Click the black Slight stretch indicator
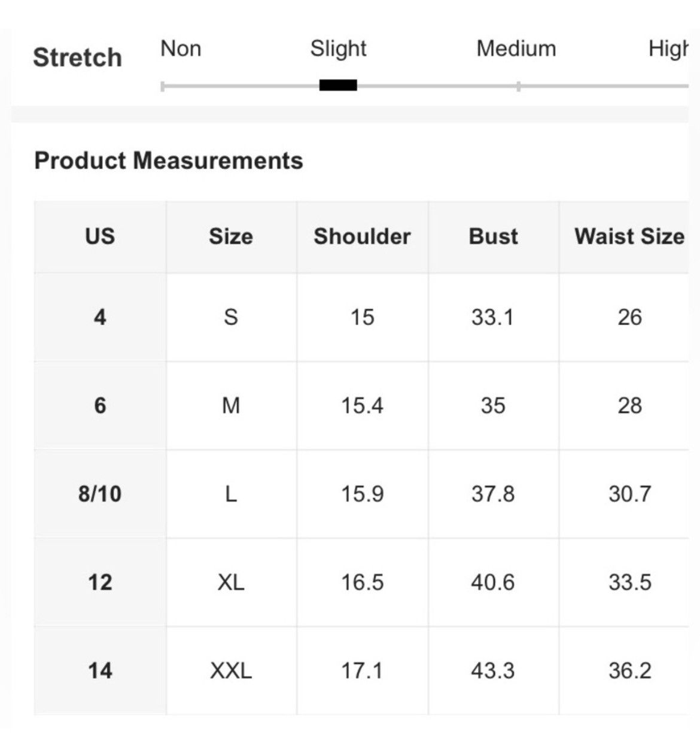The width and height of the screenshot is (700, 756). click(338, 85)
